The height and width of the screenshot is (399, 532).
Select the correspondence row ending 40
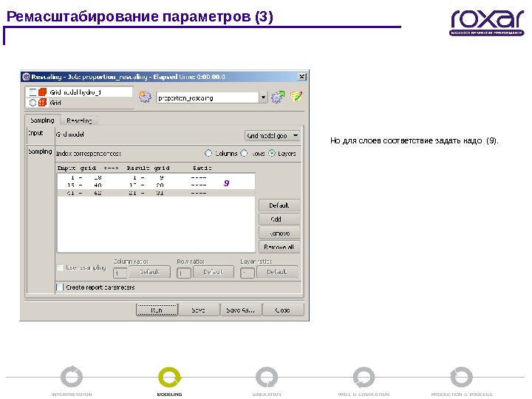(x=156, y=185)
